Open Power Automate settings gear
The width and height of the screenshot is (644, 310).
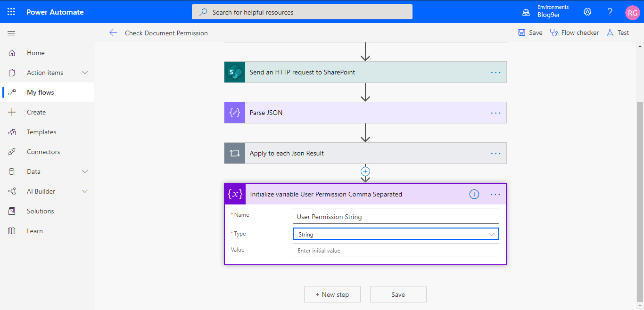(x=587, y=12)
